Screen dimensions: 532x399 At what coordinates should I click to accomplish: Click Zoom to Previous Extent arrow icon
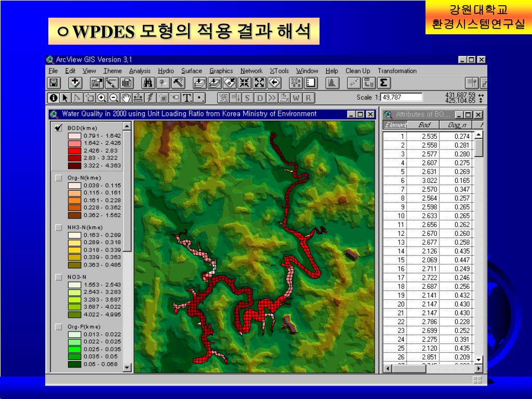coord(274,83)
